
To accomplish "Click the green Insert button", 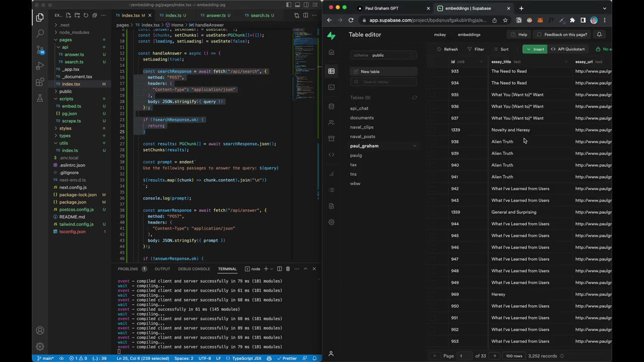I will (x=534, y=49).
